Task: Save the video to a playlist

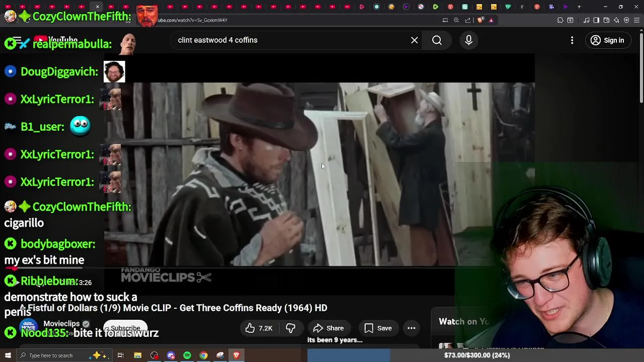Action: 378,328
